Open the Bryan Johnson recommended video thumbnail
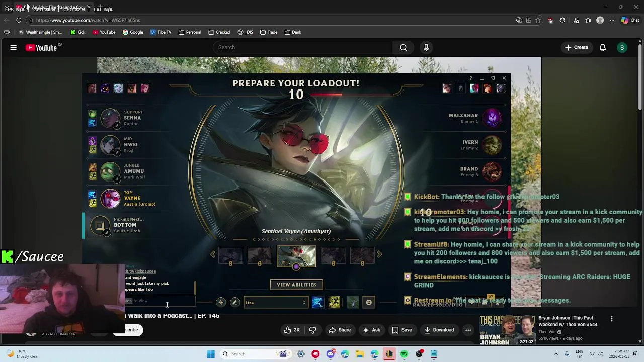Viewport: 644px width, 362px height. (507, 330)
